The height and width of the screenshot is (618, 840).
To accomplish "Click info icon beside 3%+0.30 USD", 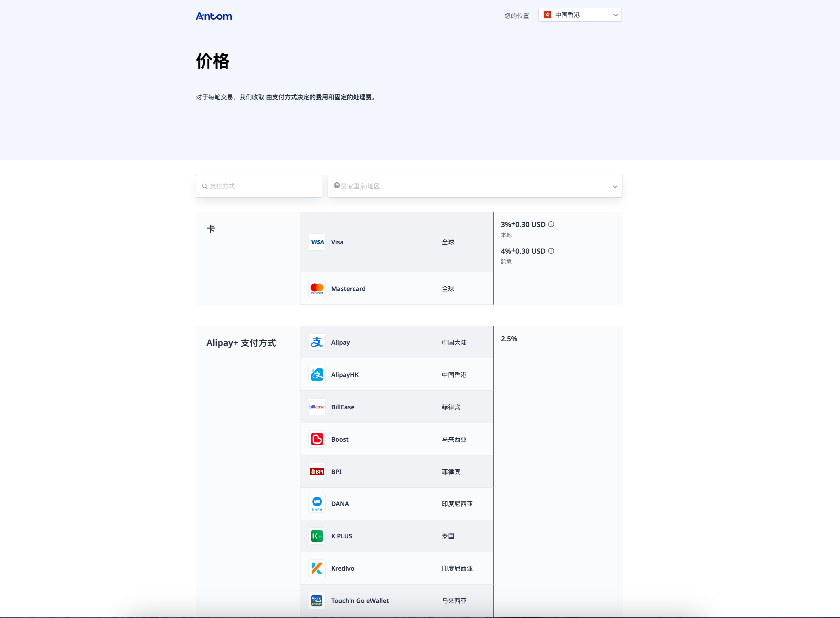I will [x=551, y=224].
